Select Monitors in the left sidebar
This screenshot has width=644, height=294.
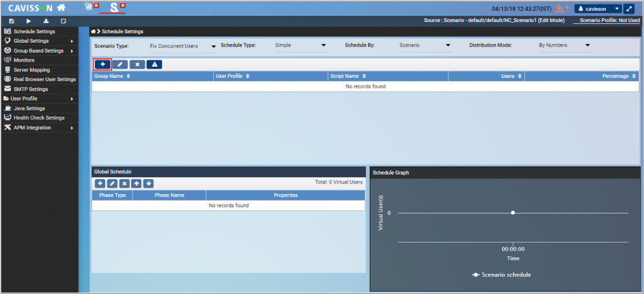25,60
